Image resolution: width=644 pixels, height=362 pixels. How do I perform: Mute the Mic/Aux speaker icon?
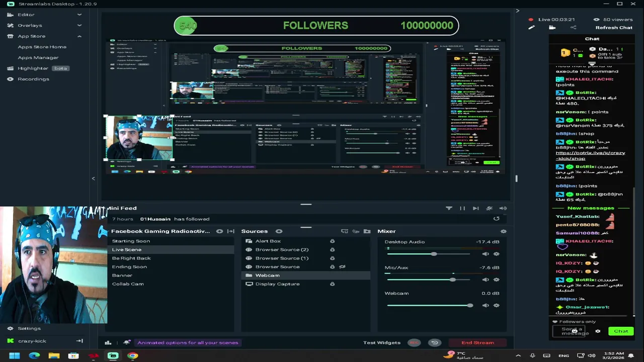point(485,280)
